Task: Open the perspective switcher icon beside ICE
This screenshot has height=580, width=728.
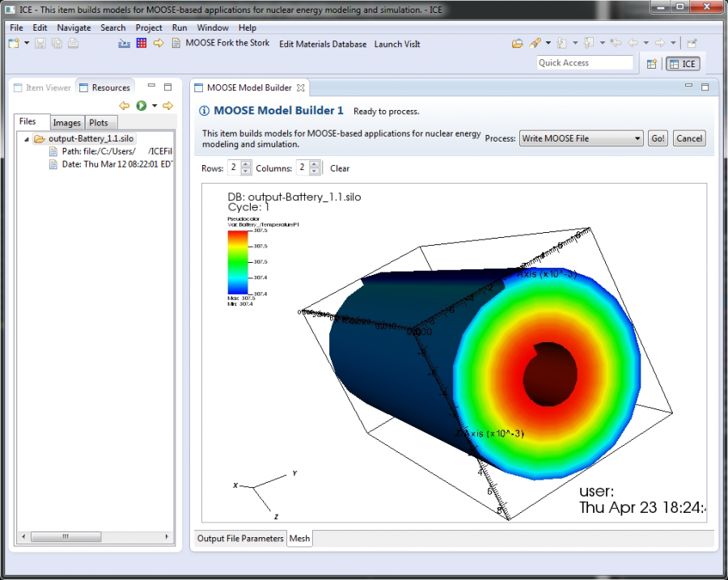Action: 651,63
